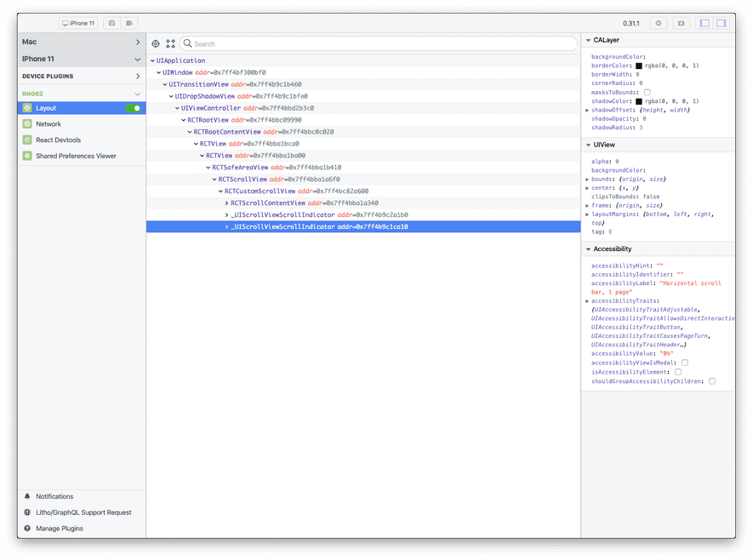
Task: Click the expand-all arrows icon beside the picker
Action: point(170,43)
